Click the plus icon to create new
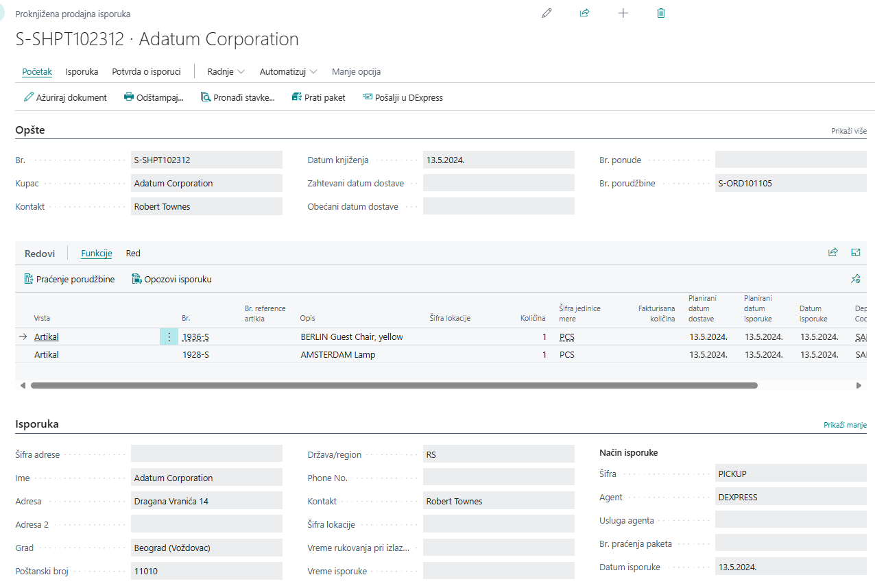This screenshot has height=588, width=875. click(623, 13)
